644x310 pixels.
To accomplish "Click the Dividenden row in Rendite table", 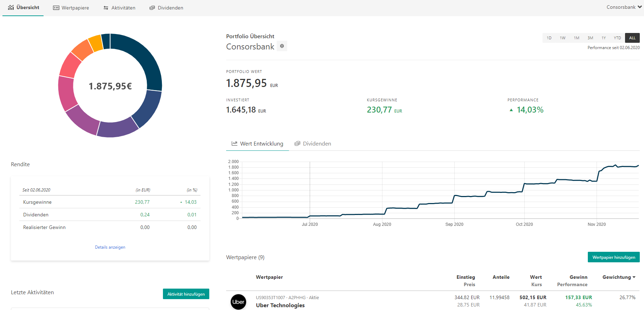I will point(110,215).
